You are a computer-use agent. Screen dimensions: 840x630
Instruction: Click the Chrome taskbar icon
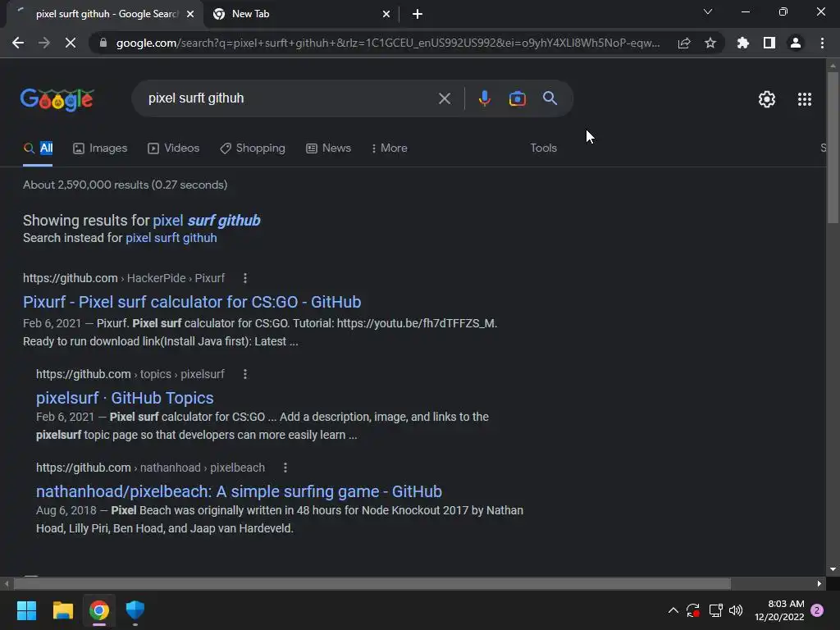click(x=99, y=610)
